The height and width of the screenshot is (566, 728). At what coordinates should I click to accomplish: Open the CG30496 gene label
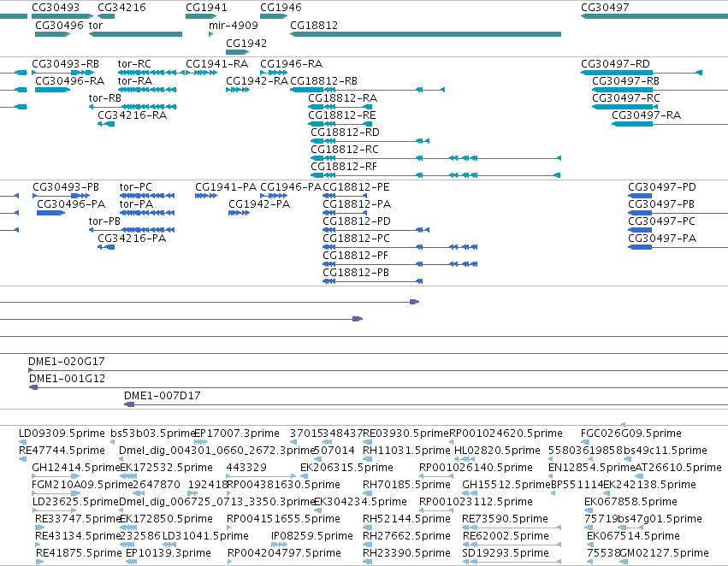pos(59,25)
